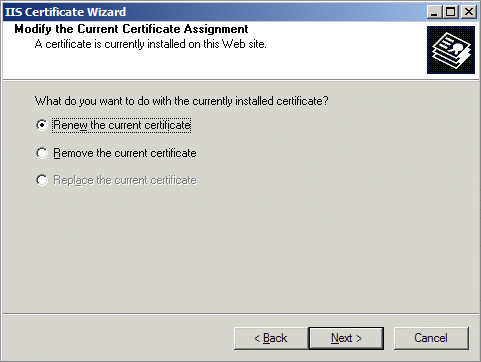This screenshot has height=362, width=481.
Task: Select the greyed Replace the current certificate radio
Action: click(x=42, y=180)
